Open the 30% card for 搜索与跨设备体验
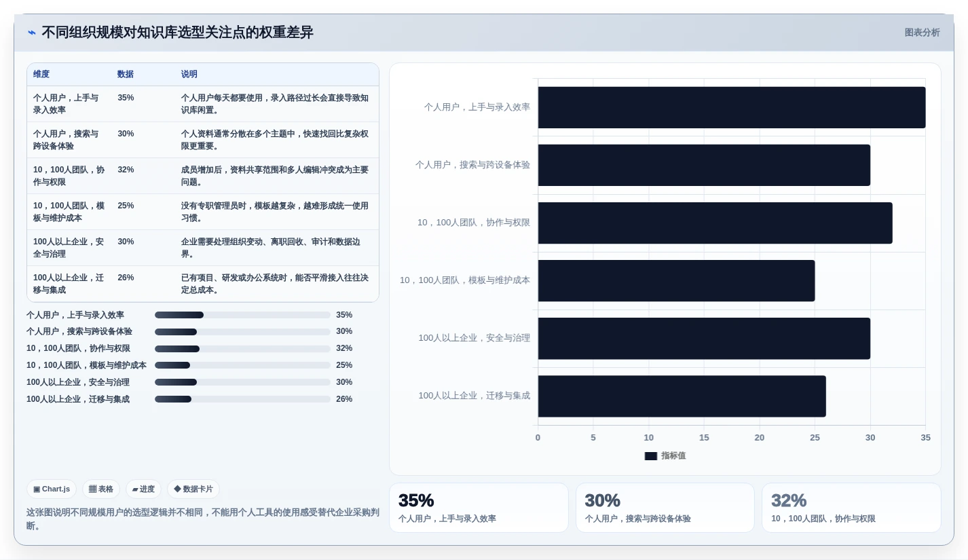 click(x=665, y=508)
